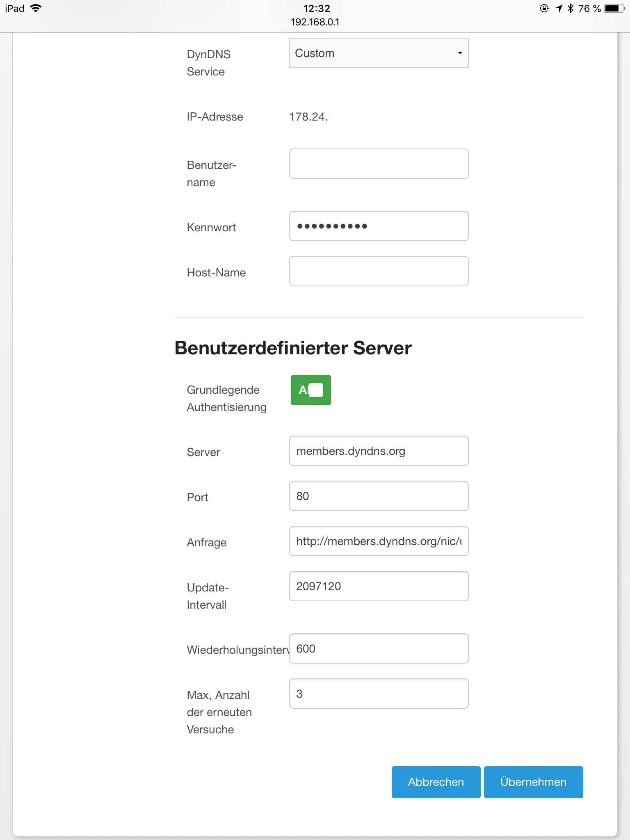Tap the Bluetooth status icon
The width and height of the screenshot is (630, 840).
570,8
